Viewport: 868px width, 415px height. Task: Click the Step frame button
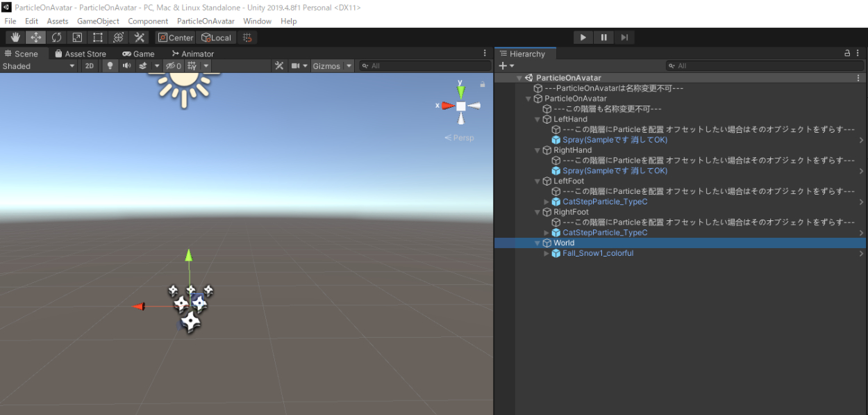(x=624, y=38)
